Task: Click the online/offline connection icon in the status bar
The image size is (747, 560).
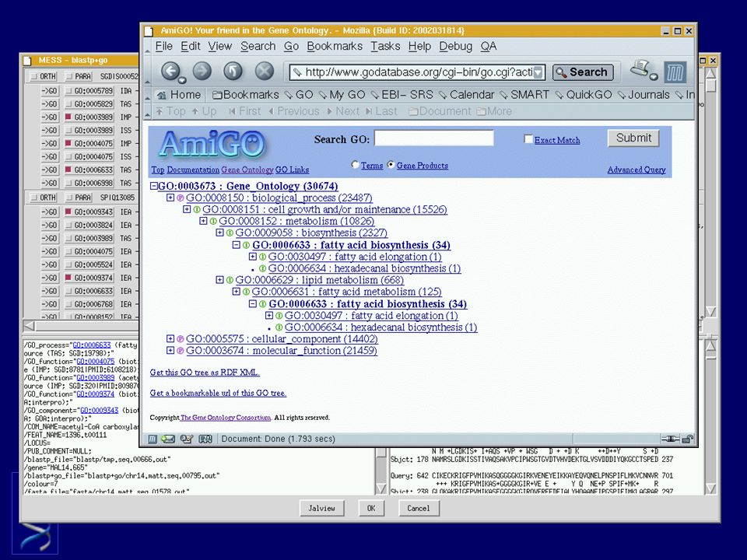Action: click(x=670, y=439)
